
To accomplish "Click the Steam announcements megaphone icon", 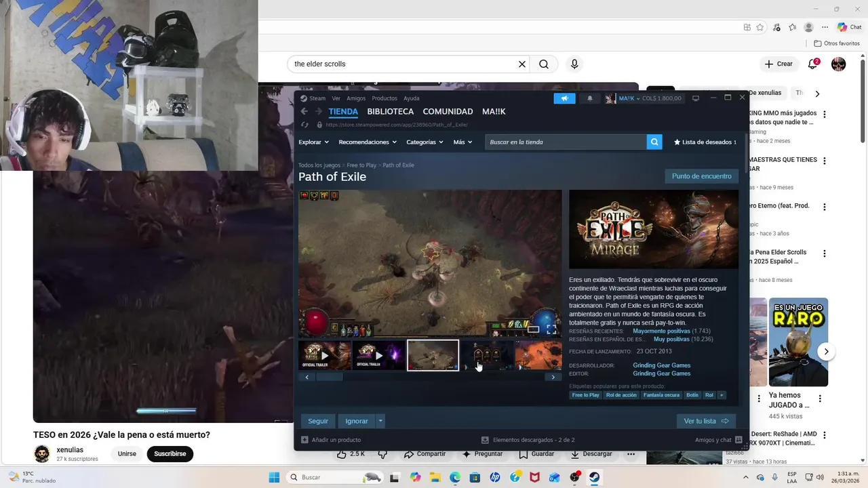I will pyautogui.click(x=564, y=98).
